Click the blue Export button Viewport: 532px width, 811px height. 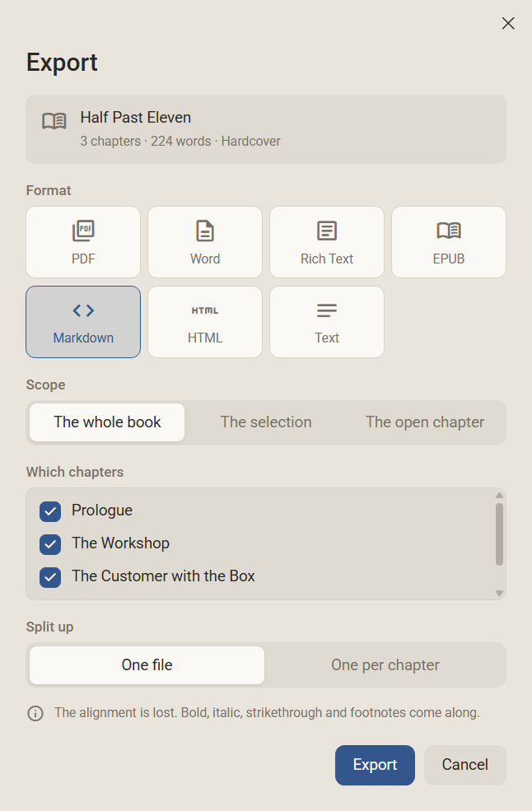point(376,765)
